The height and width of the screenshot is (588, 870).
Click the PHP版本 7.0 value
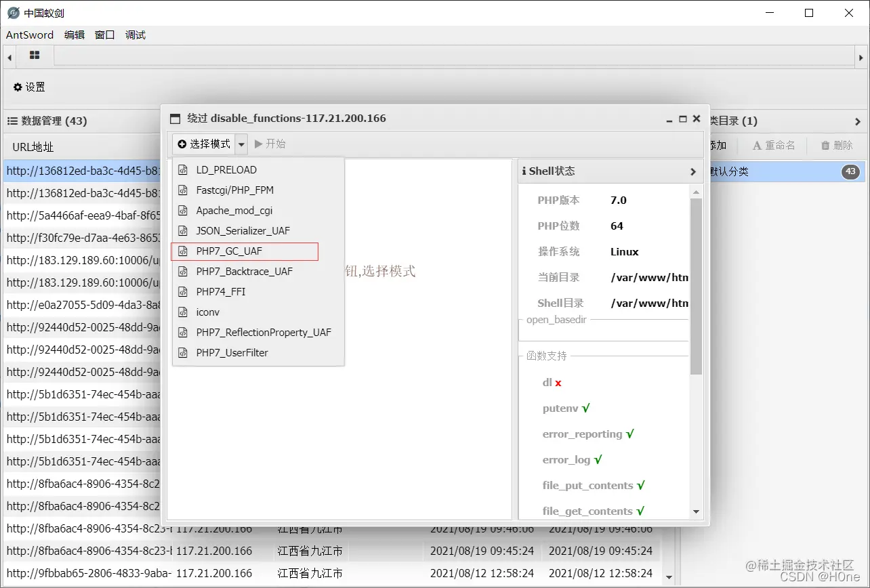coord(619,201)
